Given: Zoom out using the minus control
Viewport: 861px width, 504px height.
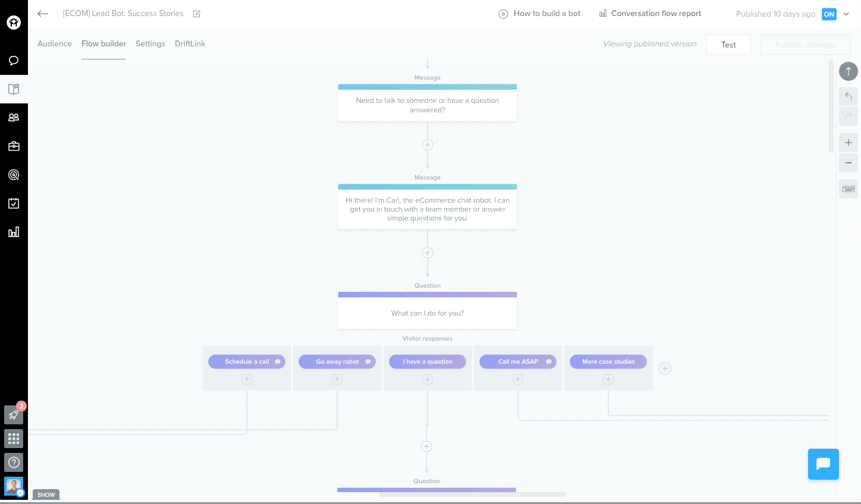Looking at the screenshot, I should tap(848, 163).
